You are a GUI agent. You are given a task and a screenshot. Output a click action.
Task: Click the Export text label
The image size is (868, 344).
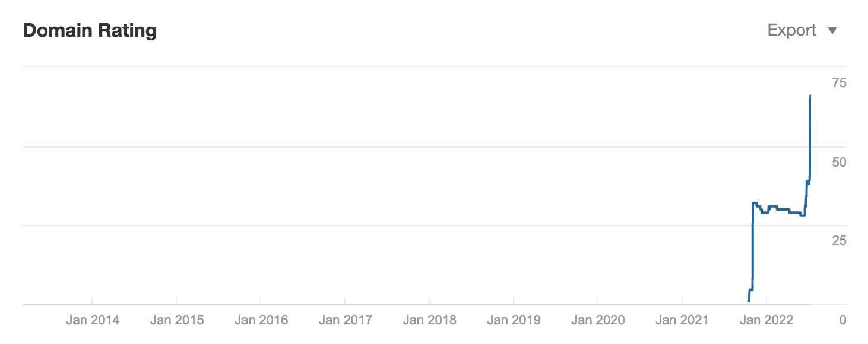792,30
